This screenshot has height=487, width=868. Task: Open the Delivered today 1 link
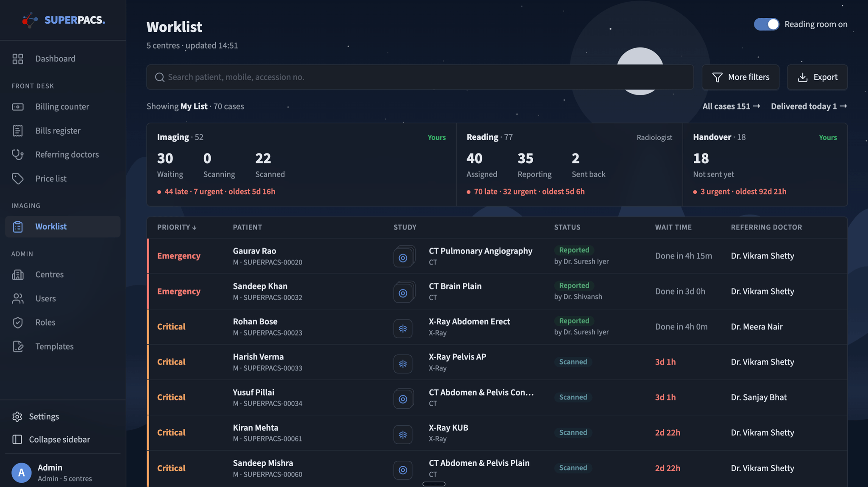tap(809, 106)
